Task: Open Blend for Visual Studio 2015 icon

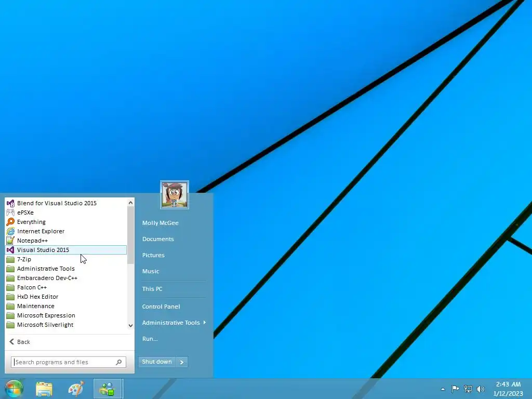Action: (10, 203)
